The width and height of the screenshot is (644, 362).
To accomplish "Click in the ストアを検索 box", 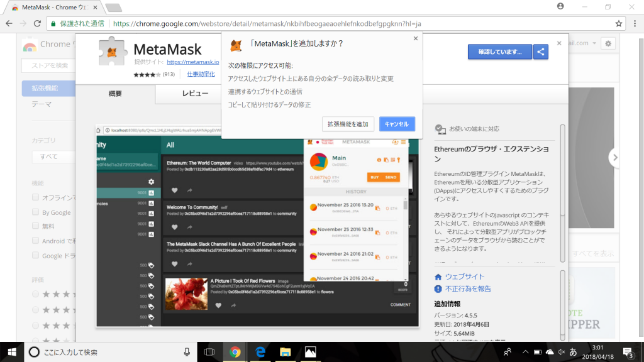I will click(x=48, y=65).
